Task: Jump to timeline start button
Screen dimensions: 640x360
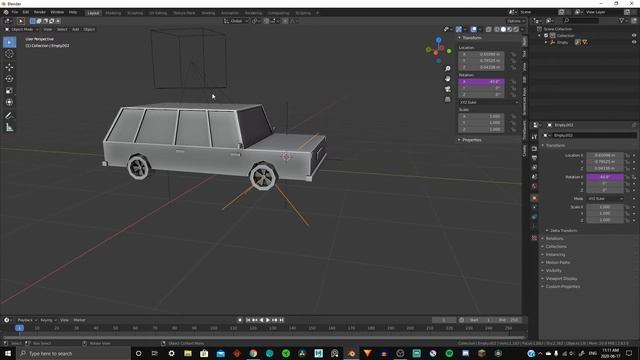Action: tap(248, 320)
